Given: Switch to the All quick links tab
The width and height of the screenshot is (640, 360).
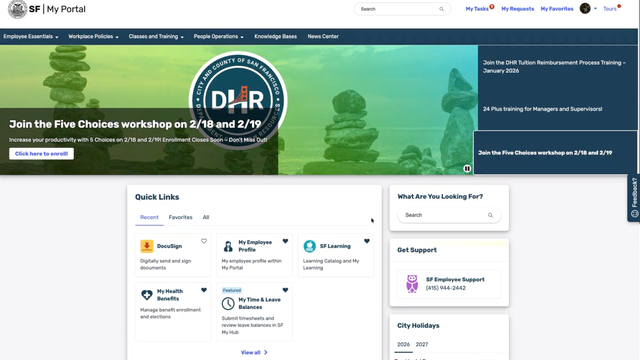Looking at the screenshot, I should click(206, 217).
